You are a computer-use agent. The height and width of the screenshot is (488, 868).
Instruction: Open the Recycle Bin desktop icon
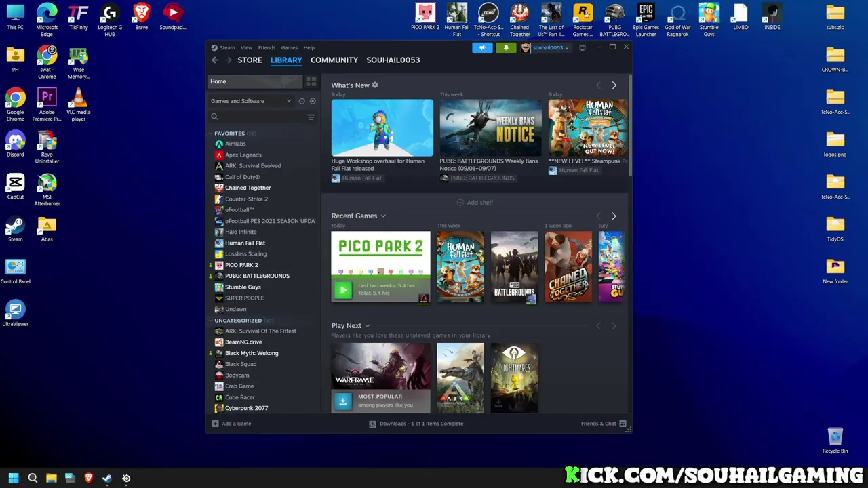[835, 441]
